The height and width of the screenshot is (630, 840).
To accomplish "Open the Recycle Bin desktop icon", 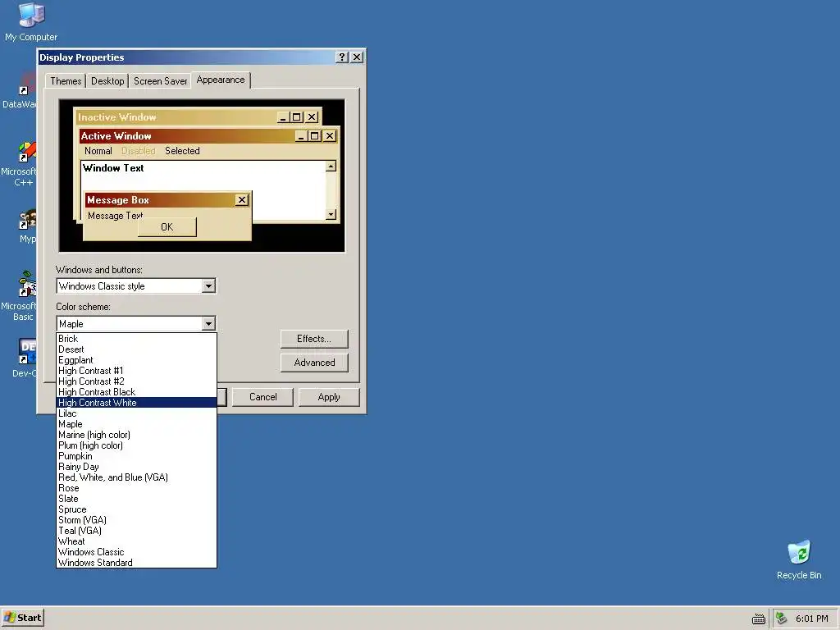I will [x=799, y=559].
